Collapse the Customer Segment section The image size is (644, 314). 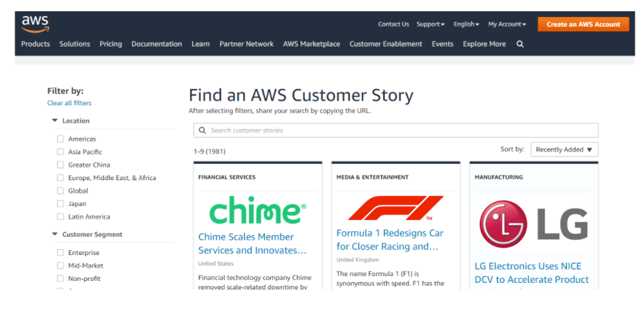[55, 235]
